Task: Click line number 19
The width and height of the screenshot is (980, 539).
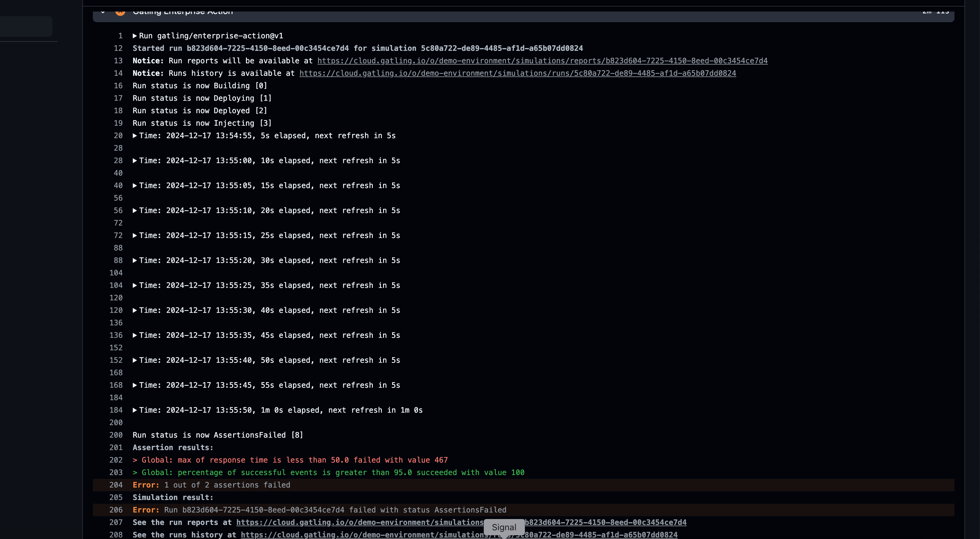Action: pos(118,123)
